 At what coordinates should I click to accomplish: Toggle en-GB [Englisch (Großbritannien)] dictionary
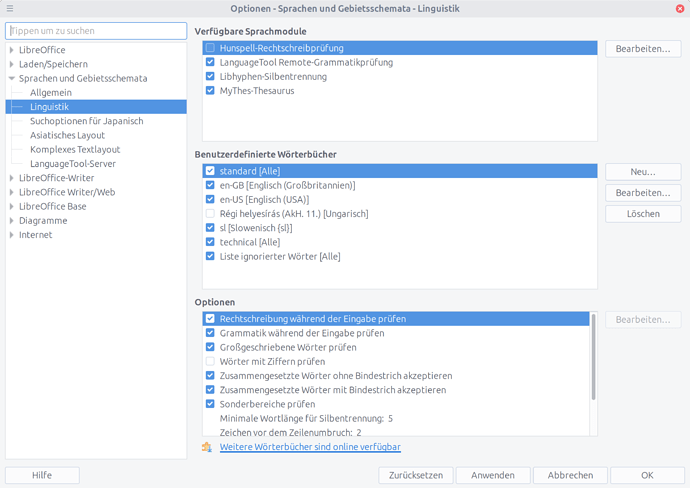pos(210,186)
